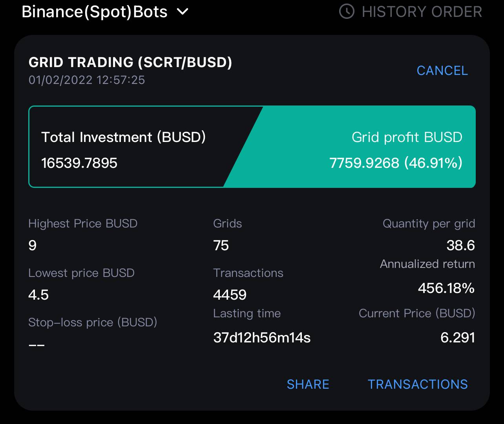
Task: Tap the Quantity per grid 38.6
Action: click(x=460, y=246)
